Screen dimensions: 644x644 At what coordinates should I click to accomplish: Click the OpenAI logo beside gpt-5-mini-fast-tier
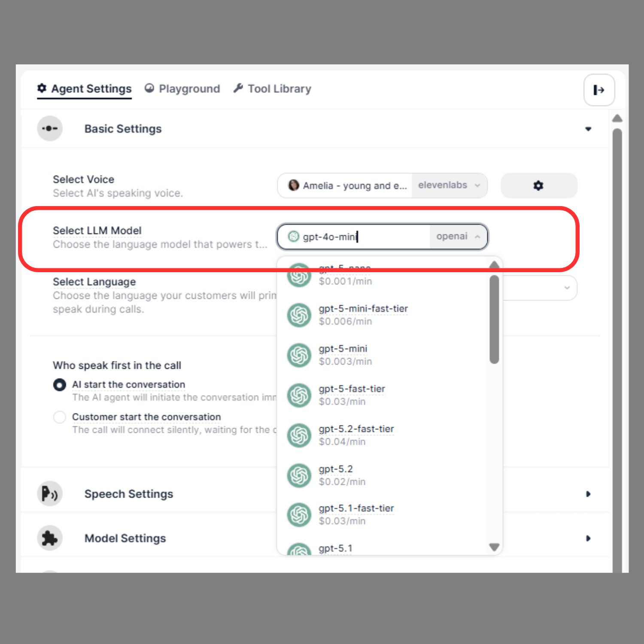[299, 315]
